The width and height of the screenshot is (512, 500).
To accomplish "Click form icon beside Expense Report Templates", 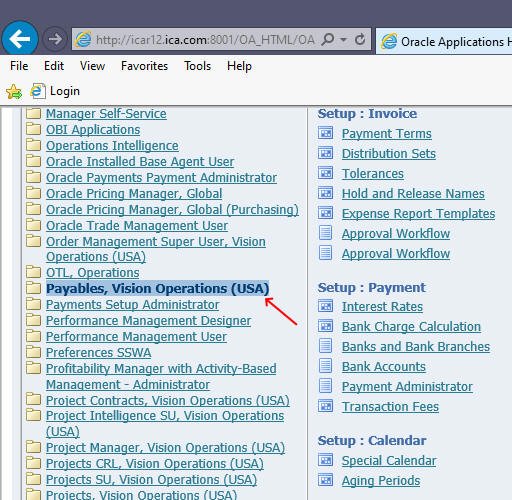I will coord(326,213).
